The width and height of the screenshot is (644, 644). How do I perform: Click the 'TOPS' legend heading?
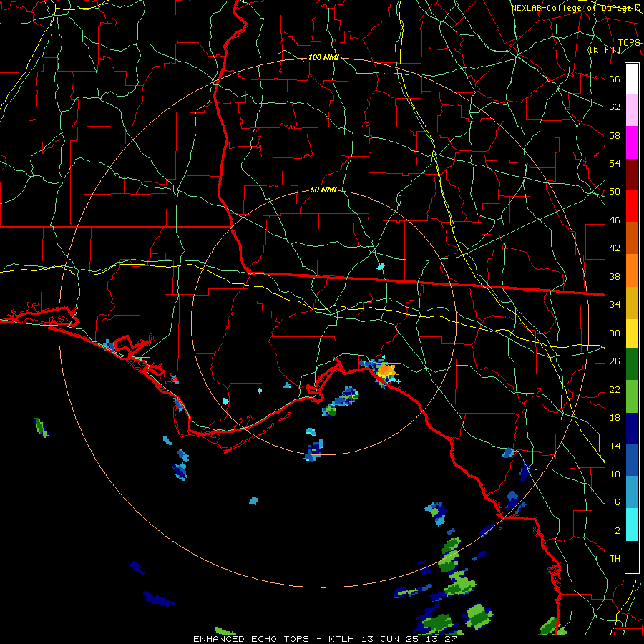[x=629, y=42]
